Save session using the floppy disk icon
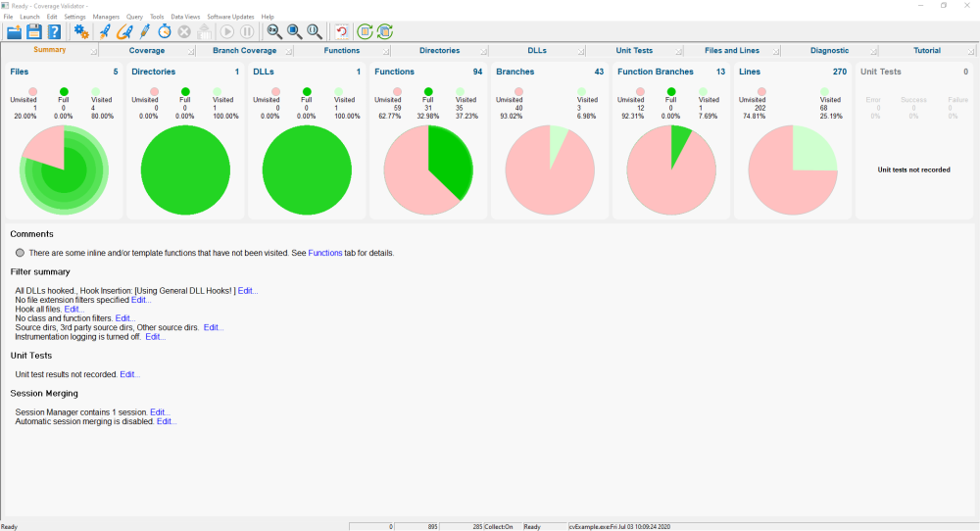 [33, 32]
